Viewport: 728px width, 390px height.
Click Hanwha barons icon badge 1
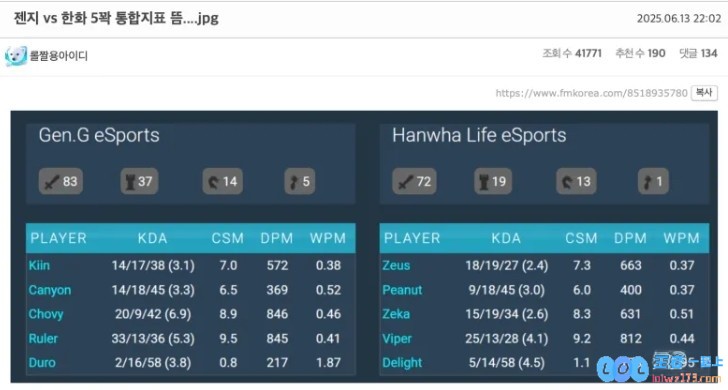coord(653,181)
